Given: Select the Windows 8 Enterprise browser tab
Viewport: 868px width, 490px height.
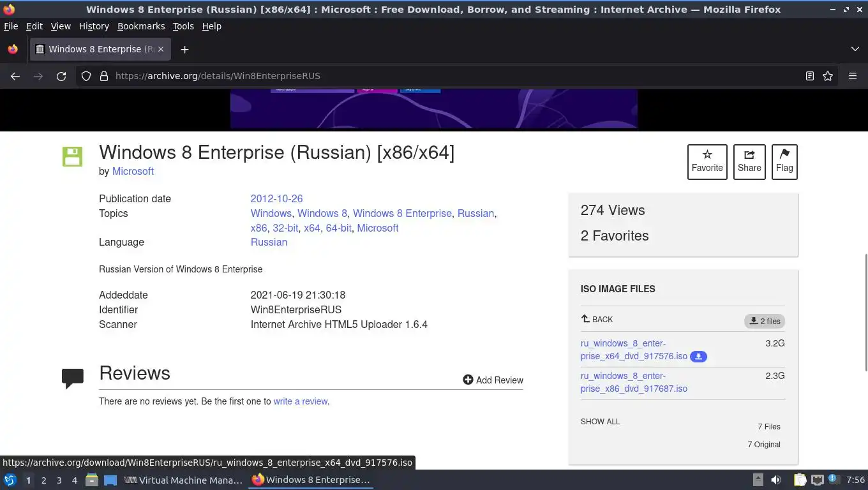Looking at the screenshot, I should [x=100, y=49].
